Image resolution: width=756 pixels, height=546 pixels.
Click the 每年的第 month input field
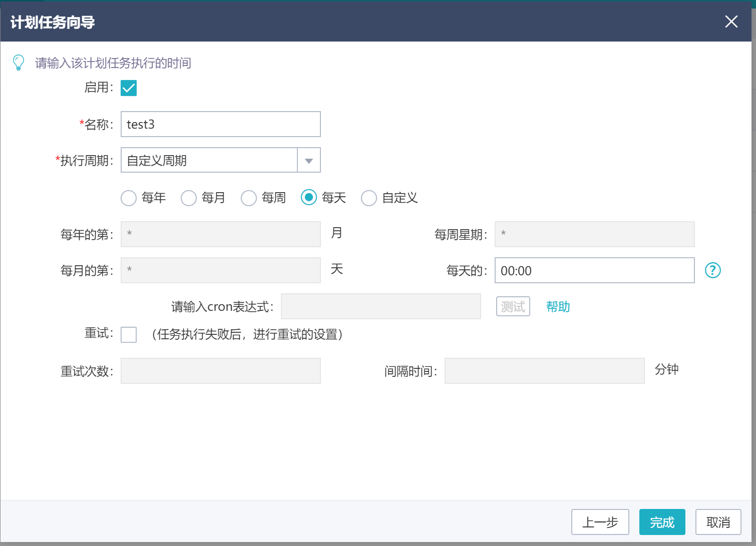point(221,234)
